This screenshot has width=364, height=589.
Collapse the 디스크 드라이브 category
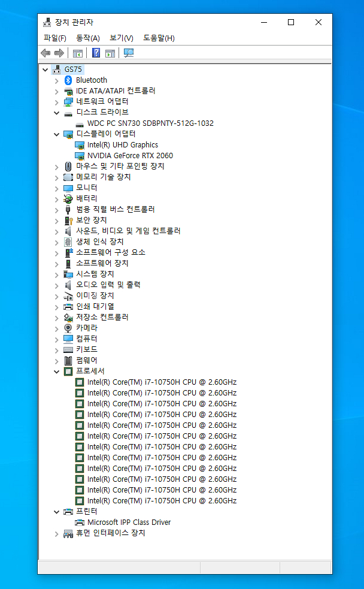coord(57,113)
